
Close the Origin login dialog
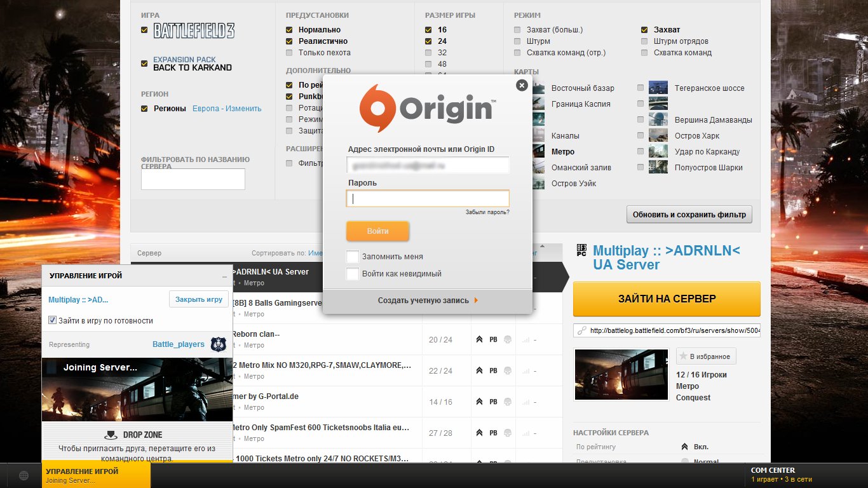pyautogui.click(x=522, y=85)
